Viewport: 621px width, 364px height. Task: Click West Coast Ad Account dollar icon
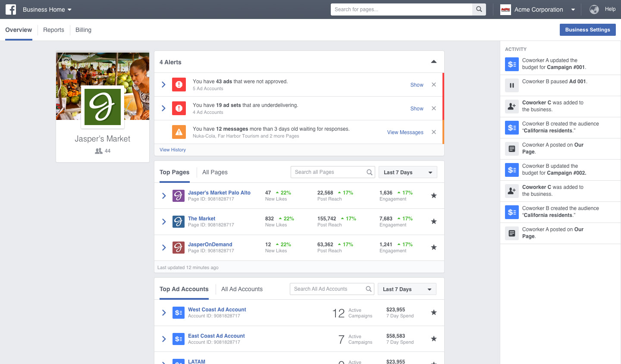click(179, 313)
